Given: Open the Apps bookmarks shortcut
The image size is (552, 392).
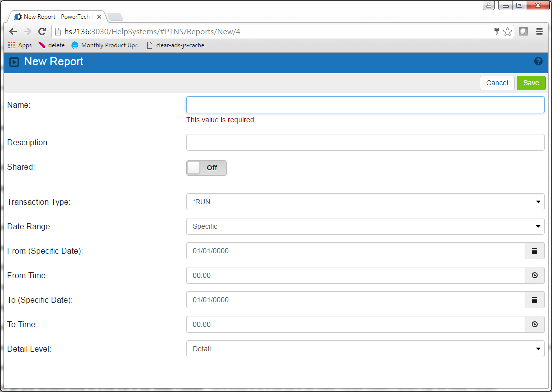Looking at the screenshot, I should 20,45.
